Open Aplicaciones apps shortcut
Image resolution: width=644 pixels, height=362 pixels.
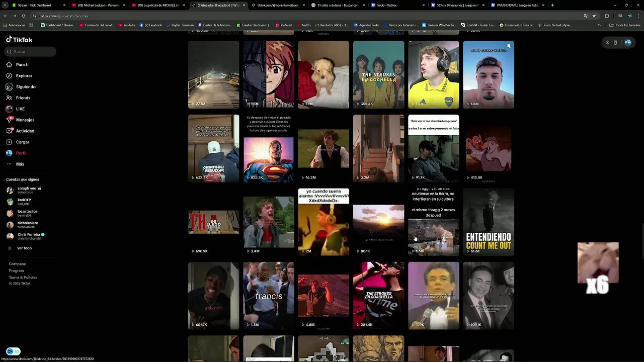pos(14,25)
